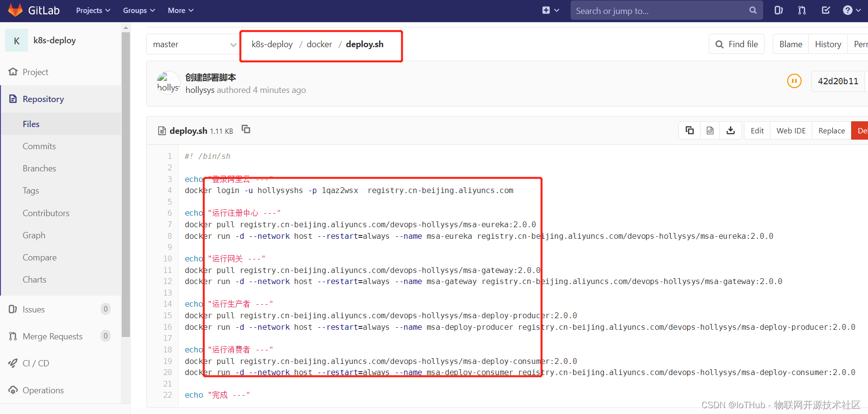Click the K project avatar
The image size is (868, 414).
[17, 40]
